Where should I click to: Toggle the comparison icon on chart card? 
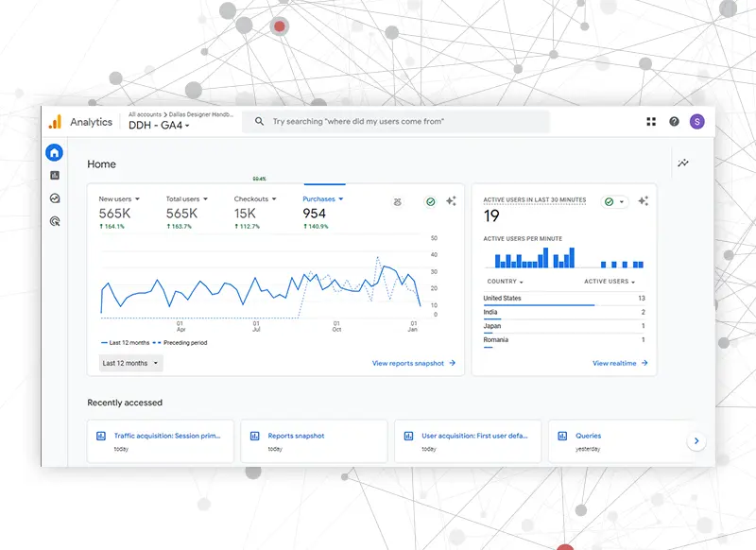398,202
